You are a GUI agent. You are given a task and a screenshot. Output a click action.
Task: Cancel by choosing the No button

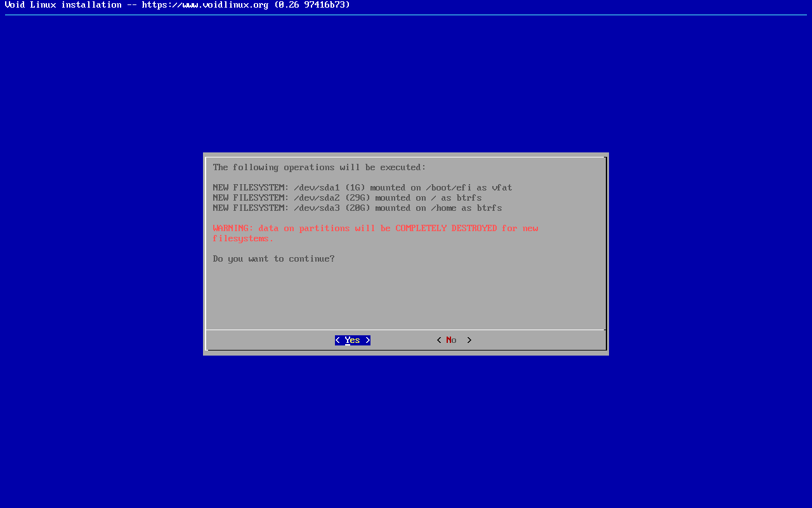[451, 340]
